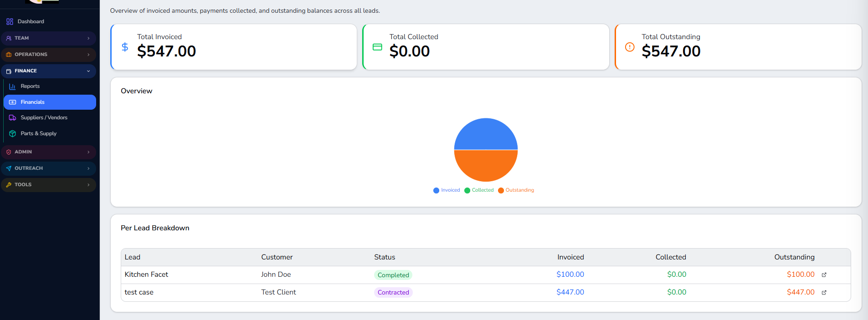
Task: Open external link for test case row
Action: 824,293
